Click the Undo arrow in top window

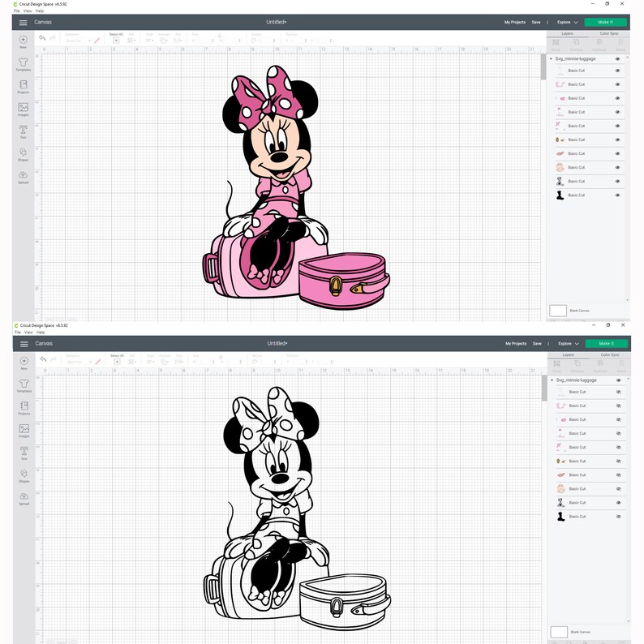click(x=42, y=38)
